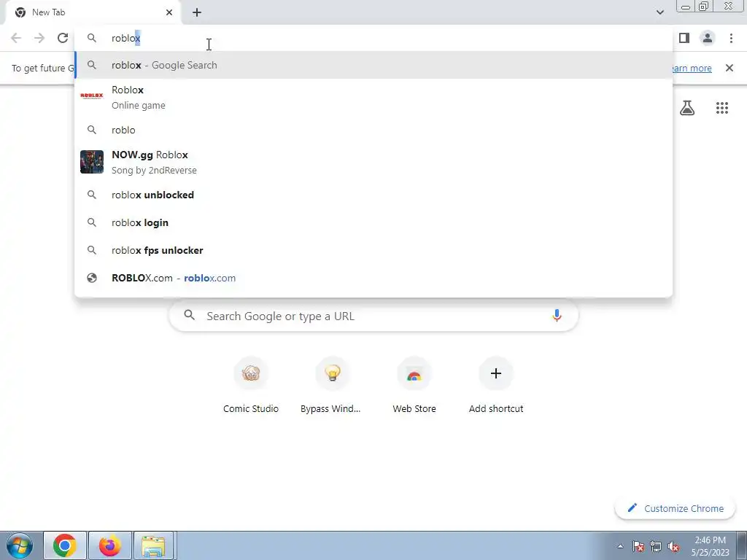Choose NOW.gg Roblox song suggestion
The width and height of the screenshot is (747, 560).
click(x=373, y=162)
